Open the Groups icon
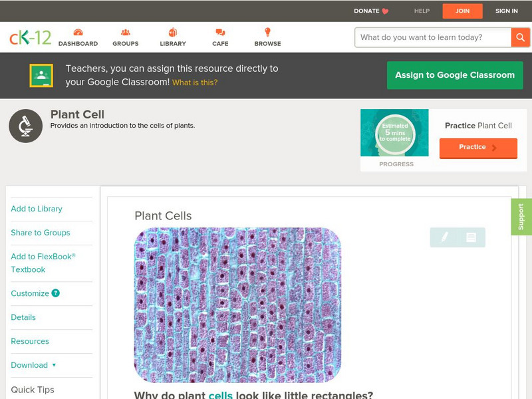532x399 pixels. tap(125, 33)
